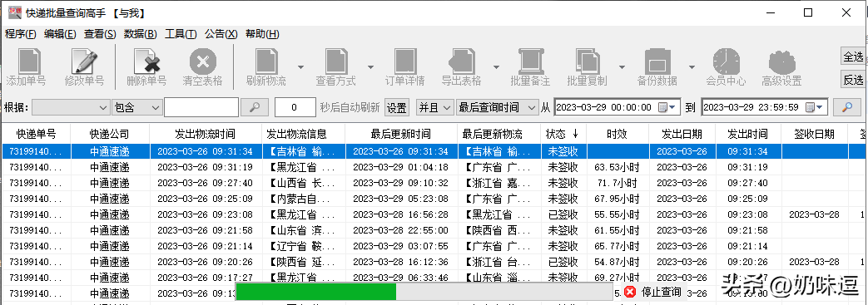
Task: Click the red stop icon beside 停止查询
Action: pos(630,292)
